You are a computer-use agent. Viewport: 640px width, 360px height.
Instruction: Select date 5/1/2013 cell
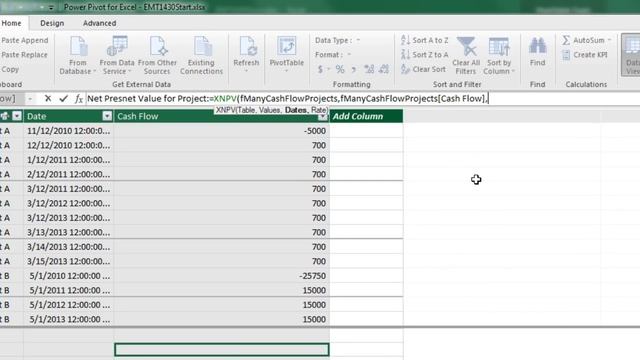[69, 319]
